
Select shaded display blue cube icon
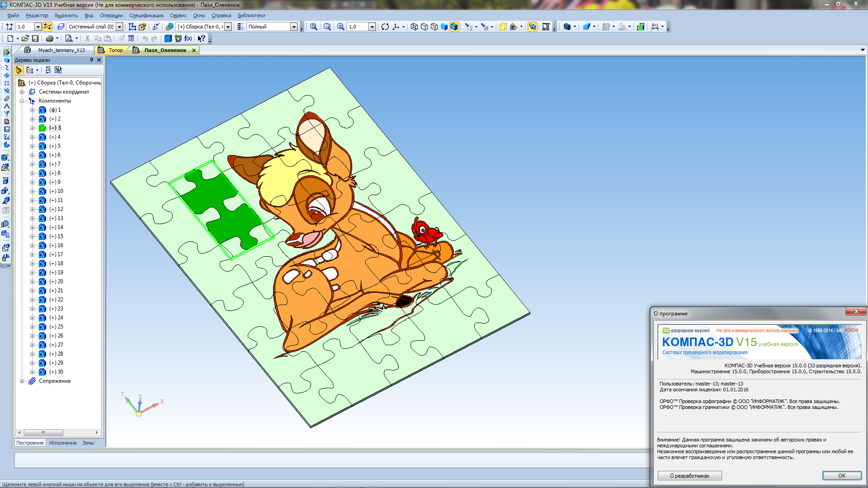tap(444, 27)
